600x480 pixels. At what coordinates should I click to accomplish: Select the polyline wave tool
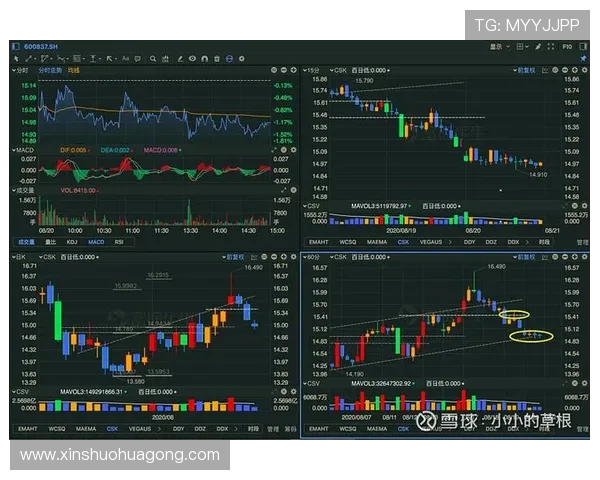click(60, 59)
